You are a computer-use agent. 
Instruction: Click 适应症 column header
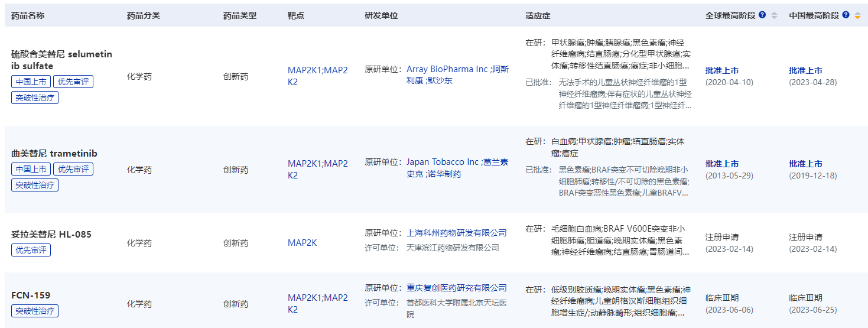pos(538,15)
